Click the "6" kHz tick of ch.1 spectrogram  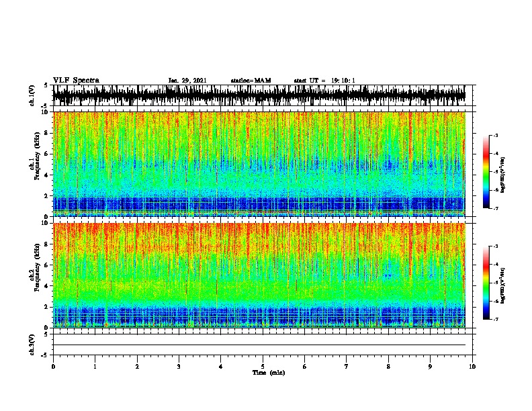pos(48,154)
